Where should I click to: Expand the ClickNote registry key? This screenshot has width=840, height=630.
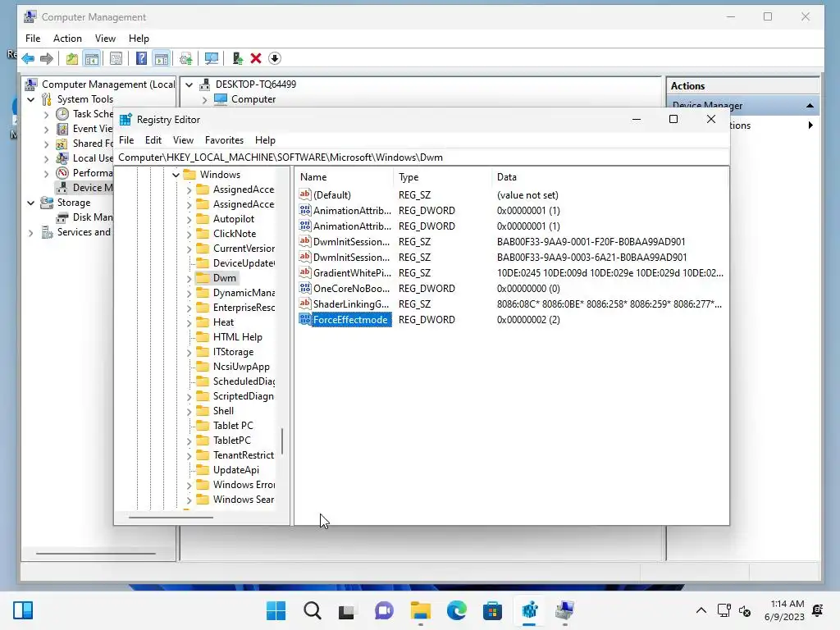189,234
